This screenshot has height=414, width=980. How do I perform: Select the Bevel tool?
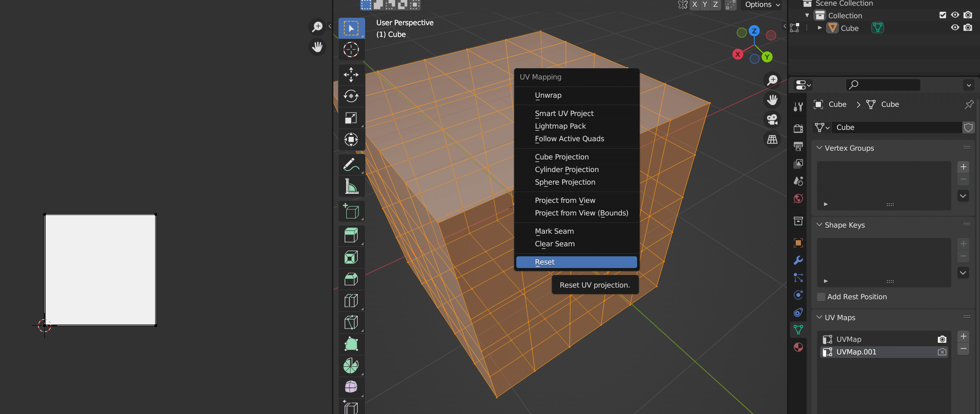tap(351, 279)
